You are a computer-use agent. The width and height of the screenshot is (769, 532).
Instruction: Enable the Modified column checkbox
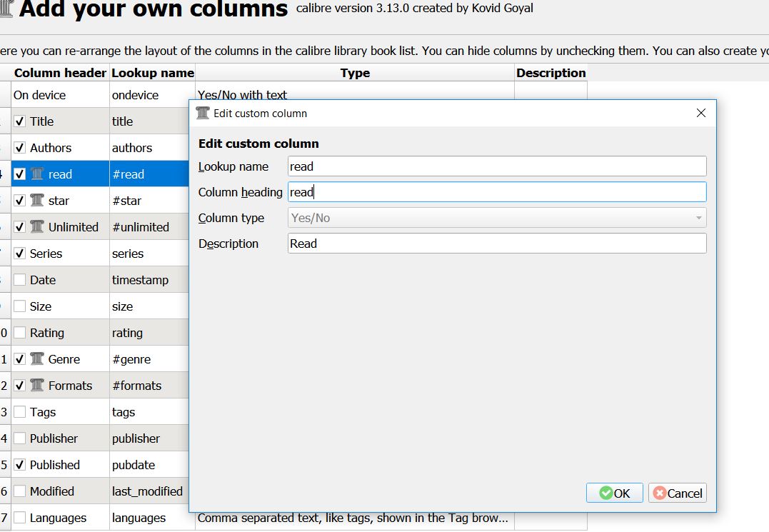(19, 491)
